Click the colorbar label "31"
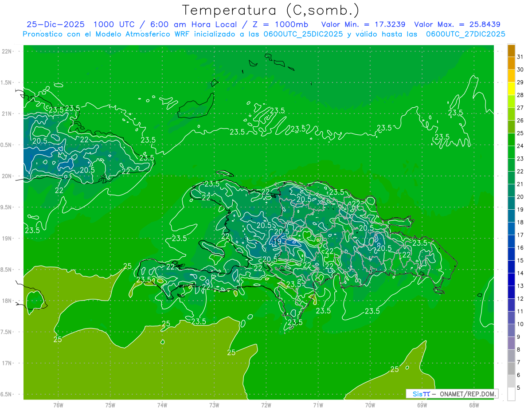Screen dimensions: 532x411 tap(520, 57)
